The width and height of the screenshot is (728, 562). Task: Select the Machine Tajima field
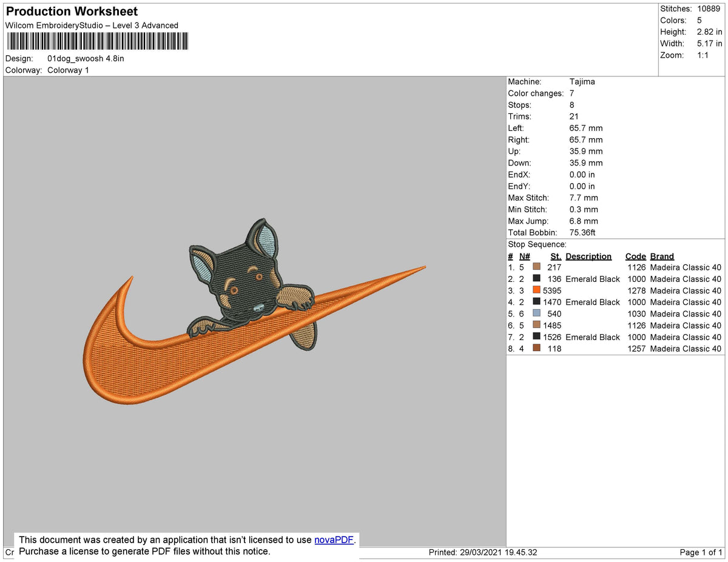pos(582,81)
